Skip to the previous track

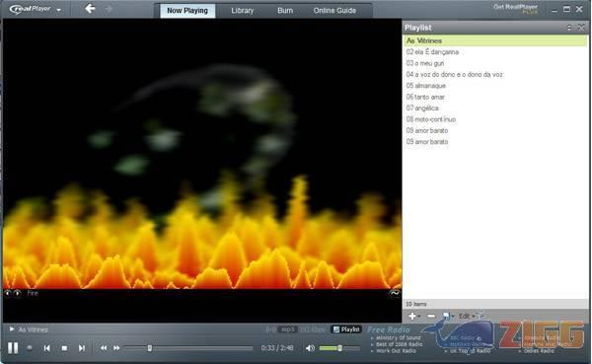coord(46,348)
